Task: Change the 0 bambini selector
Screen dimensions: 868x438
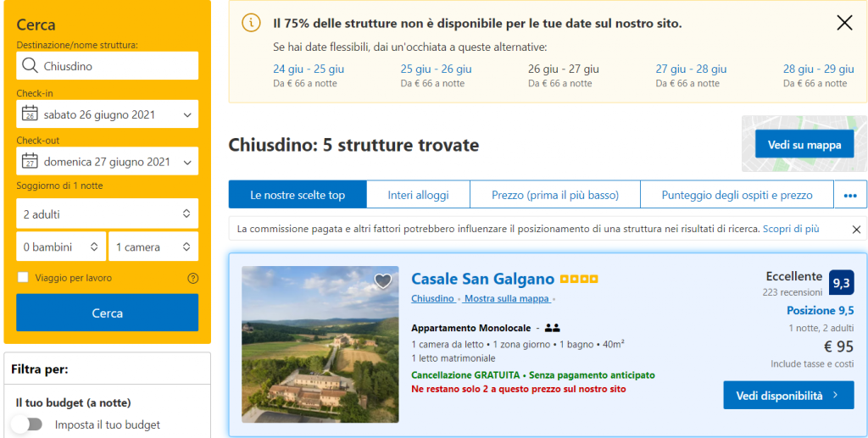Action: (x=61, y=247)
